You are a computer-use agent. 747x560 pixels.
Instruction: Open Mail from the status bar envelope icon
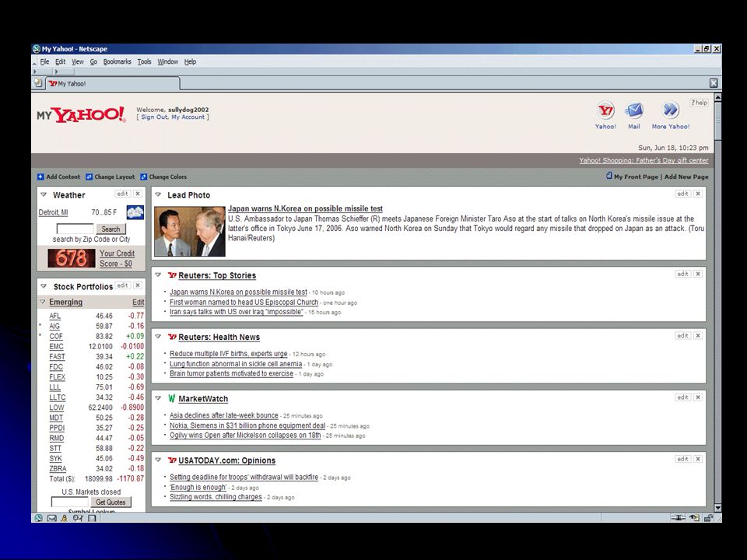(51, 518)
